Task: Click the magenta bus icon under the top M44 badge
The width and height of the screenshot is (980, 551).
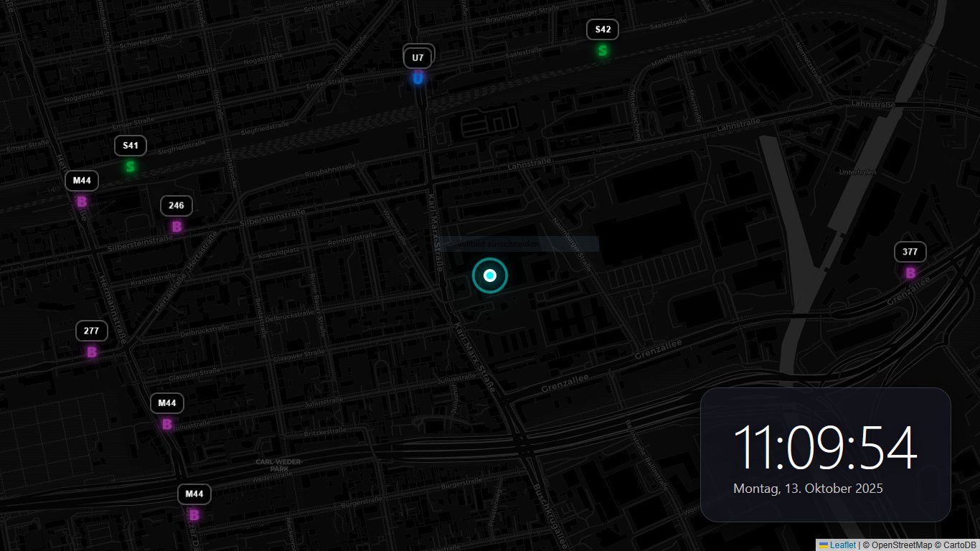Action: tap(80, 202)
